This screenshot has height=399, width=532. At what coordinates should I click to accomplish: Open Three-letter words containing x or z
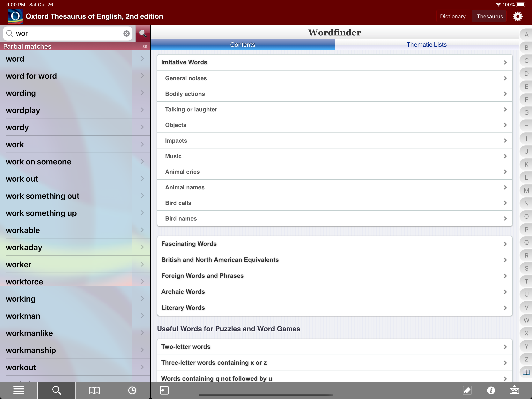[x=335, y=363]
